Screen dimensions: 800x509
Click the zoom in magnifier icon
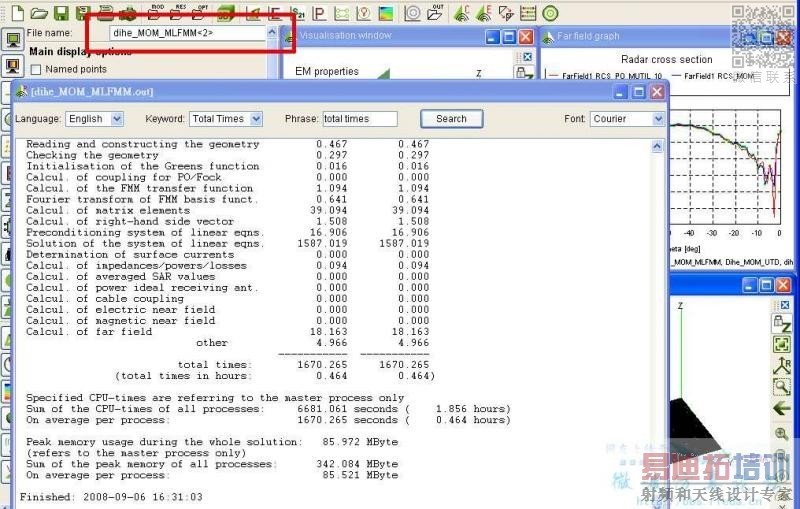(781, 434)
